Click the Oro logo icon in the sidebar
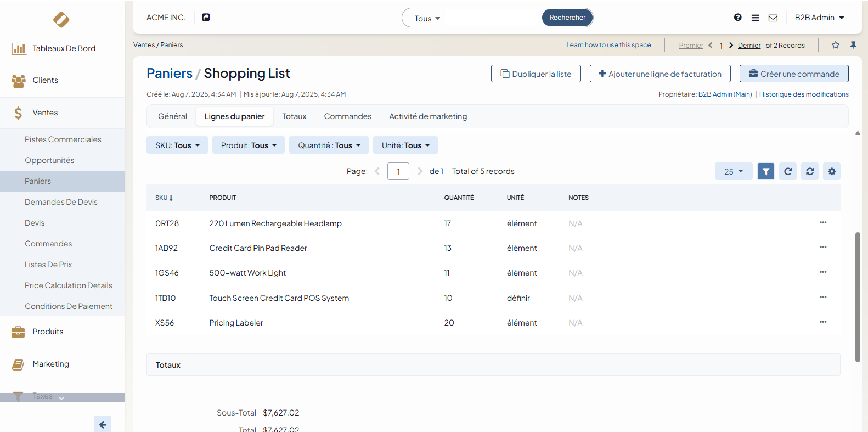Screen dimensions: 868x432 [61, 20]
